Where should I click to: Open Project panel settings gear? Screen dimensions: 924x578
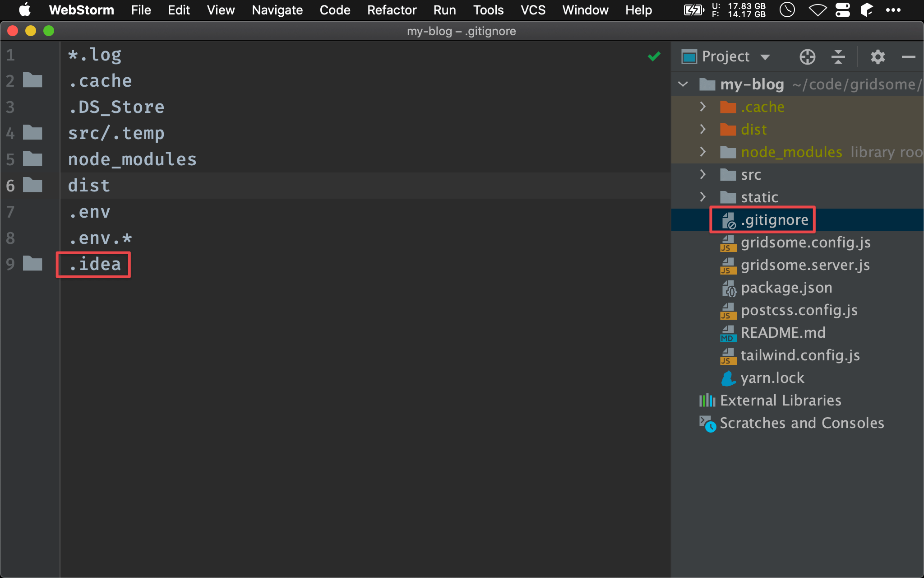tap(878, 57)
